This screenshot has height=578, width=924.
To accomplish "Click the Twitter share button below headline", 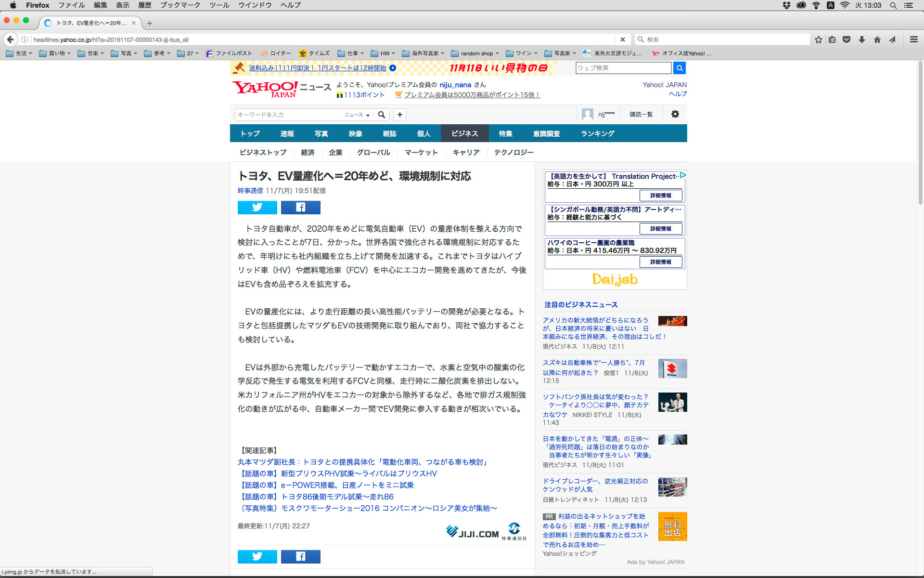I will 257,208.
